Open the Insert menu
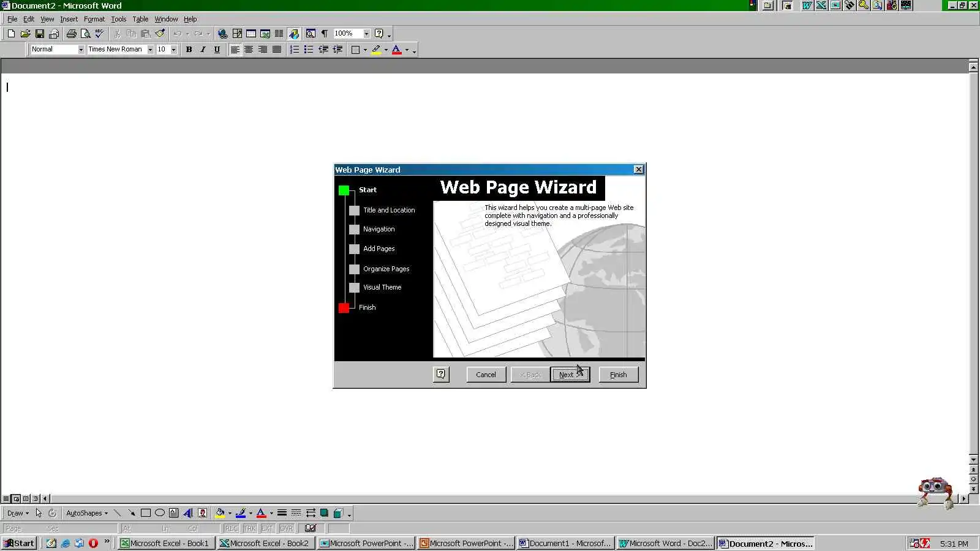Viewport: 980px width, 551px height. tap(69, 19)
